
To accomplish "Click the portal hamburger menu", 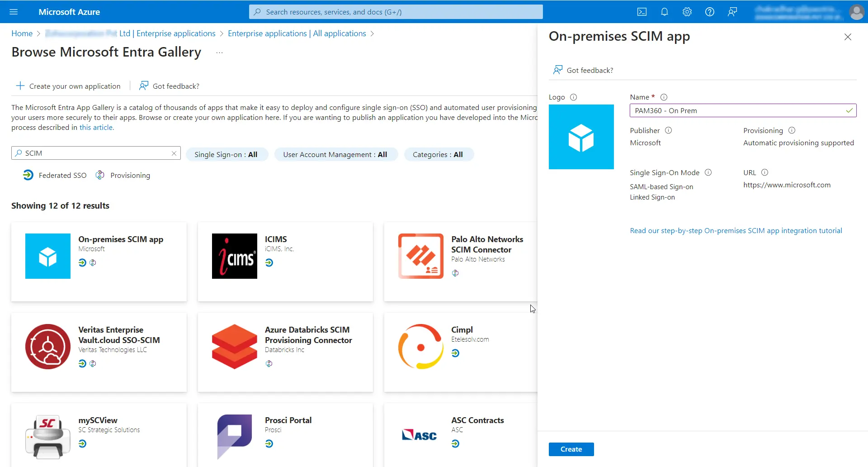I will click(14, 12).
